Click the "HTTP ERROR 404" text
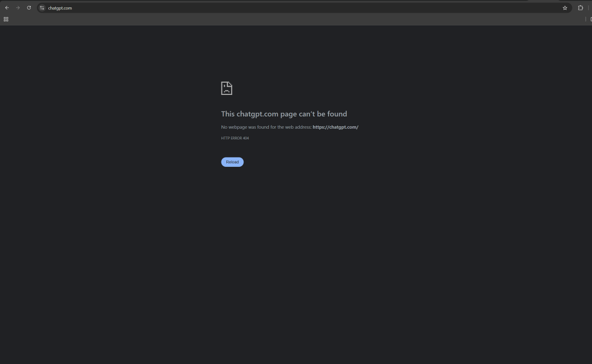Viewport: 592px width, 364px height. 235,138
